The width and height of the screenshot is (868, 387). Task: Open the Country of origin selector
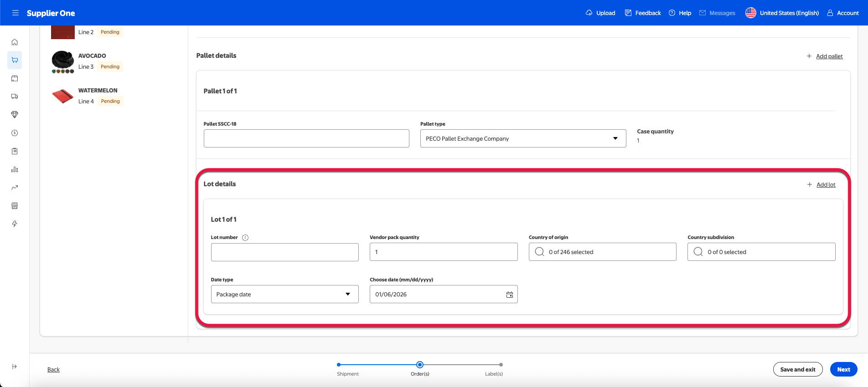tap(602, 252)
